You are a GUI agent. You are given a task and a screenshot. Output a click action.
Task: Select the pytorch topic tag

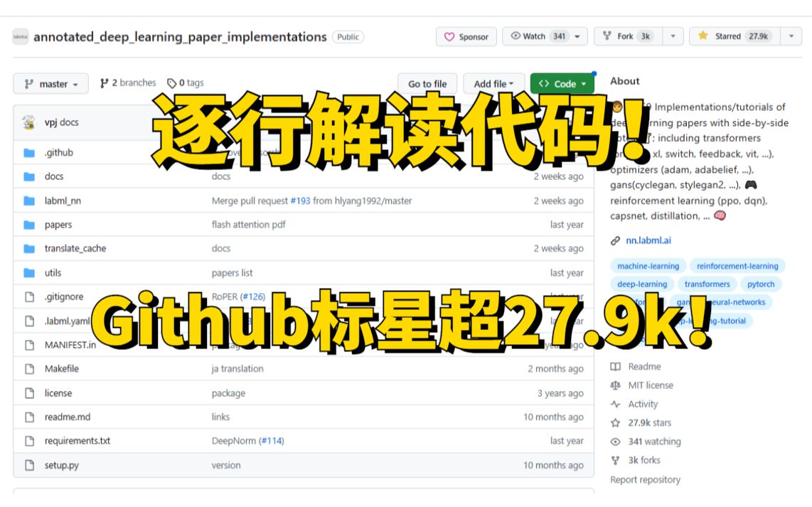(x=761, y=284)
